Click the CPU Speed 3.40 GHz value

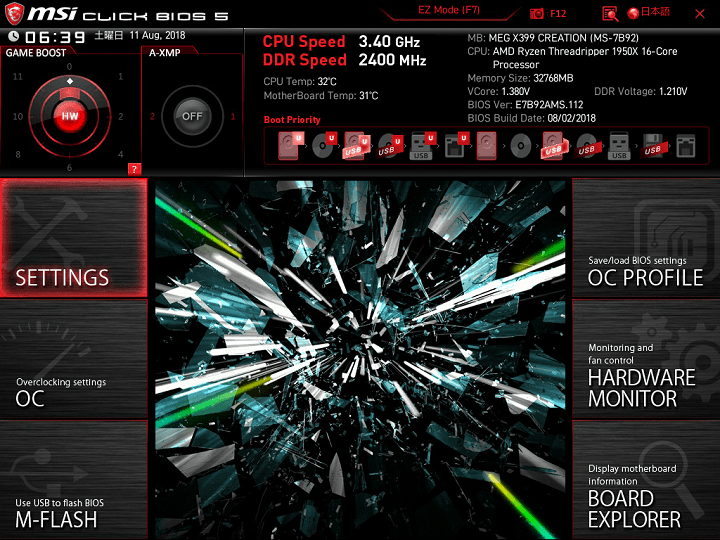[389, 42]
